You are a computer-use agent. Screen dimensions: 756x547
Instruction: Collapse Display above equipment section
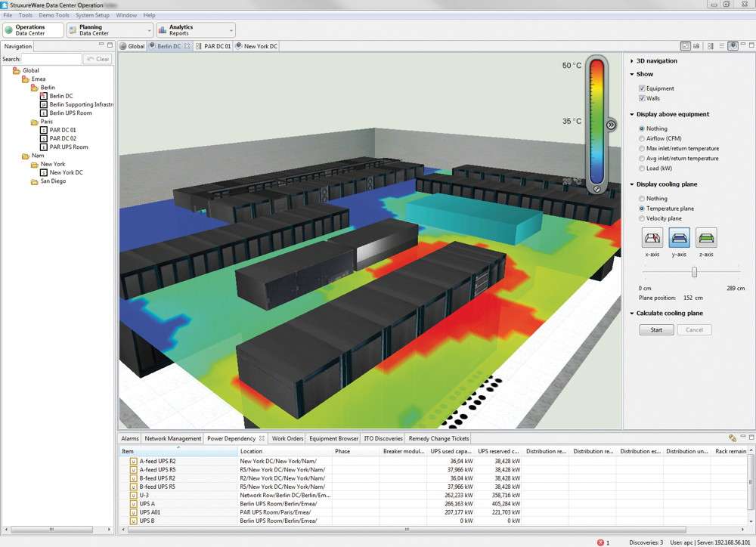631,114
